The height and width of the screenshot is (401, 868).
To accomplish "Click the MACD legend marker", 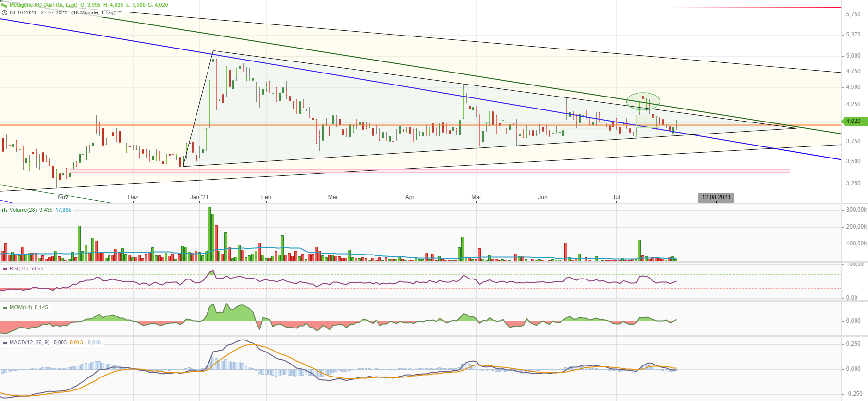I will (4, 343).
